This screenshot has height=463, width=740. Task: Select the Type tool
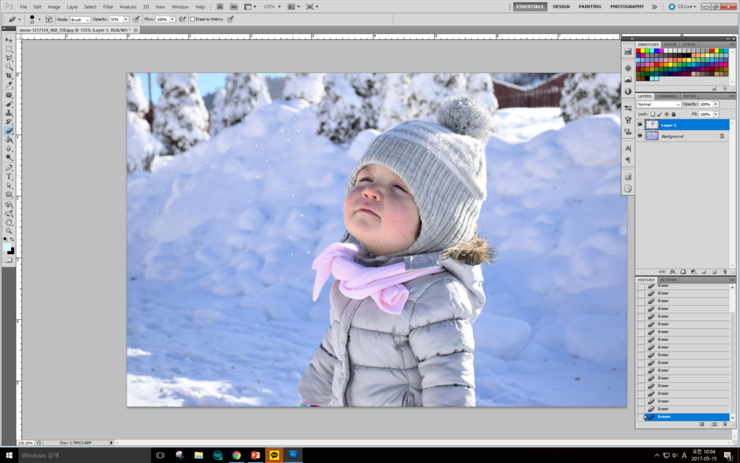9,176
